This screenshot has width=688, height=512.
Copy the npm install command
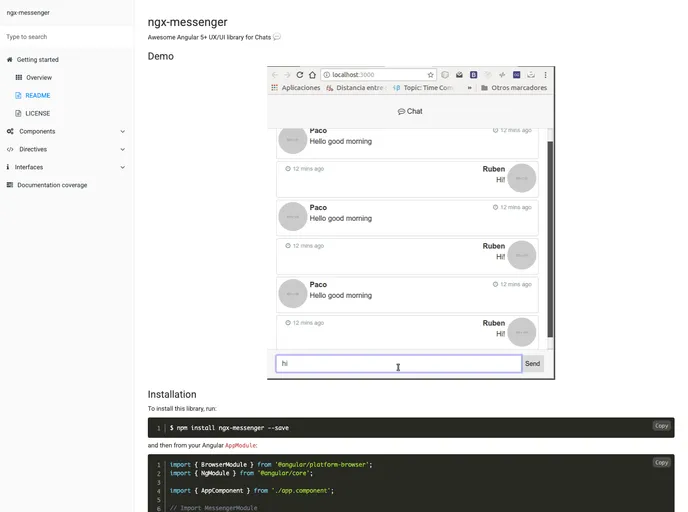coord(661,426)
